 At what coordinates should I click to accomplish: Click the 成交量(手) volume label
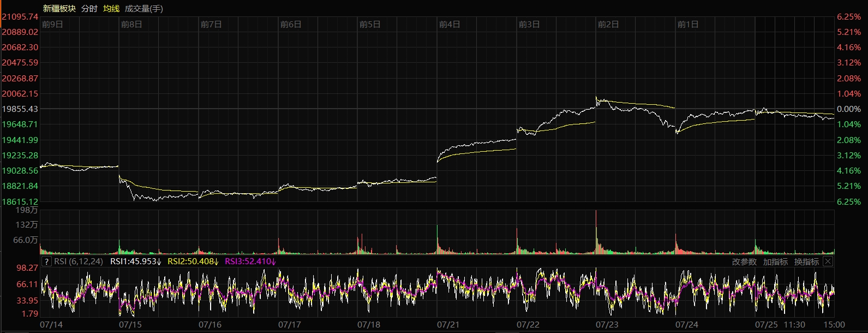(143, 8)
